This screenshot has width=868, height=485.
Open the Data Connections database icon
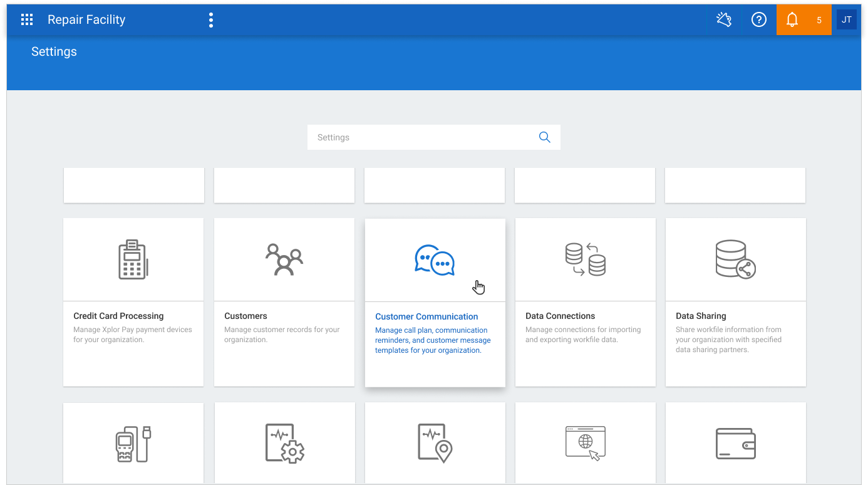tap(586, 259)
